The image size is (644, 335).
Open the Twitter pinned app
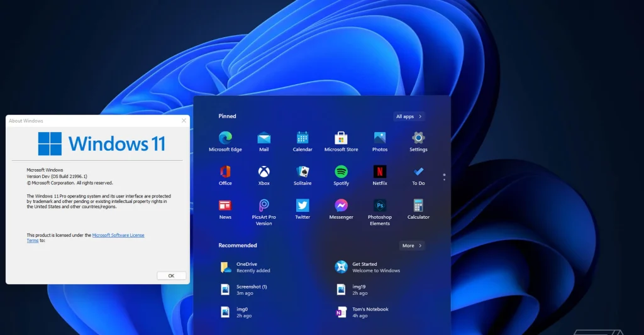[x=303, y=206]
